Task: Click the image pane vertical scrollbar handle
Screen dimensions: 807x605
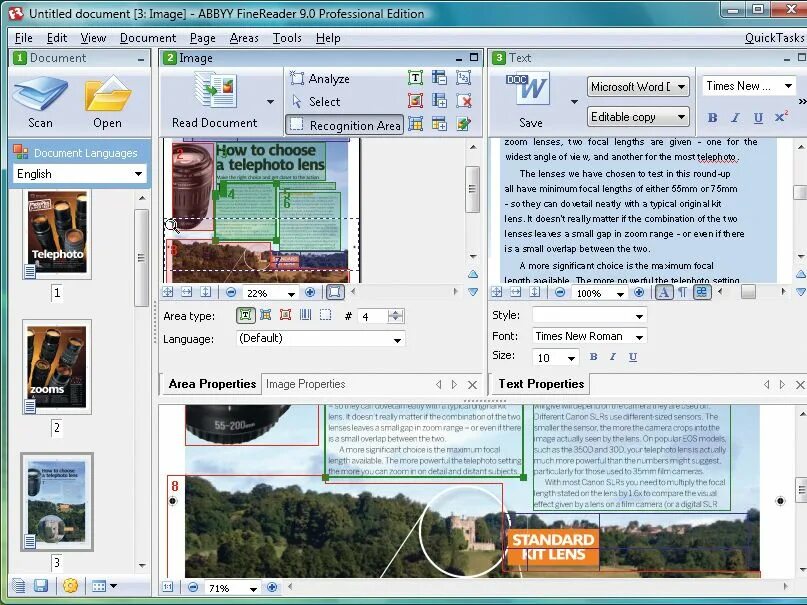Action: 472,189
